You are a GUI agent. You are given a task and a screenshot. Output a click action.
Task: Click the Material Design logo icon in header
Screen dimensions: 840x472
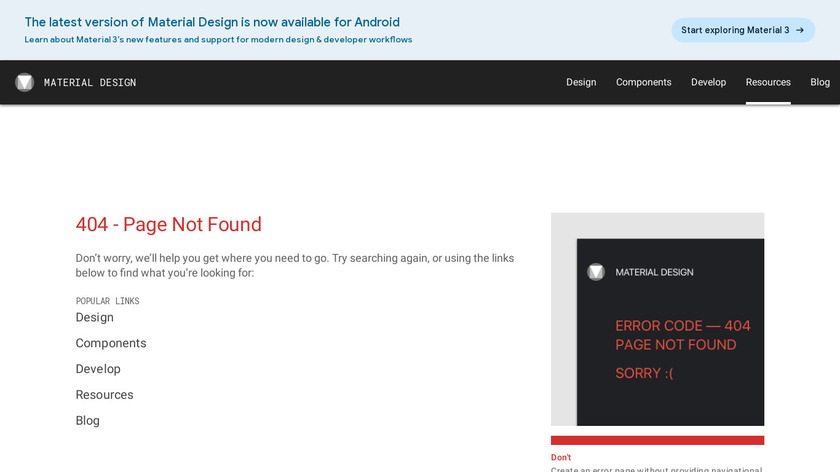24,83
